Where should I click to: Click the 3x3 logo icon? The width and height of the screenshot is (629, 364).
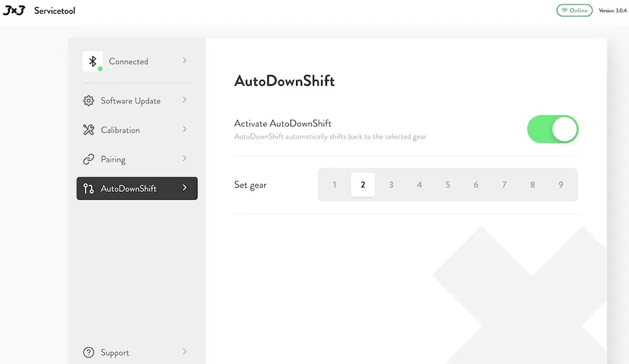(x=14, y=10)
